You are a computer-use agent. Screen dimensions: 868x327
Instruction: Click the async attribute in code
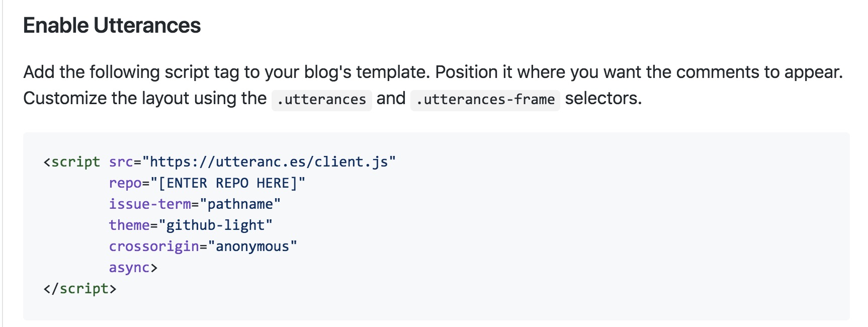tap(129, 268)
